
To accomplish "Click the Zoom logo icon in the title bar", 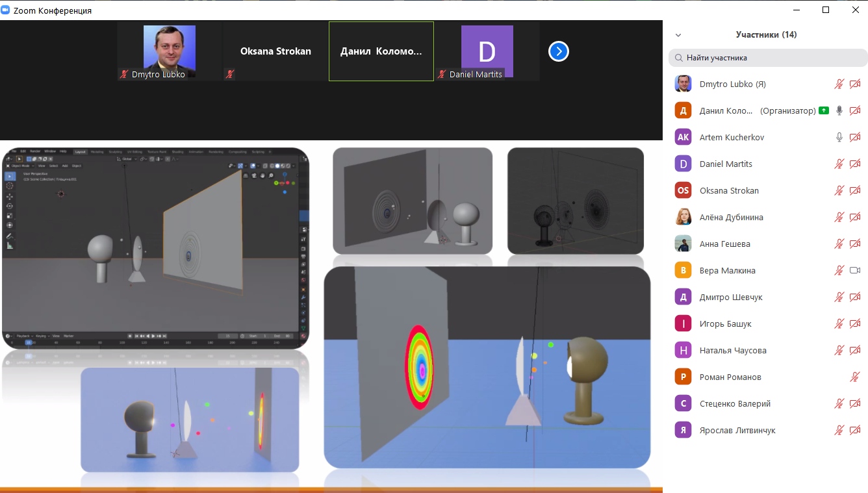I will pyautogui.click(x=6, y=10).
